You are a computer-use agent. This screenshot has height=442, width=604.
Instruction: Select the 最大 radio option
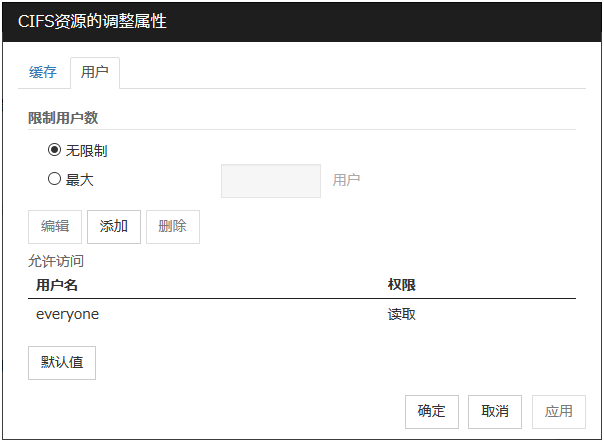pyautogui.click(x=55, y=180)
